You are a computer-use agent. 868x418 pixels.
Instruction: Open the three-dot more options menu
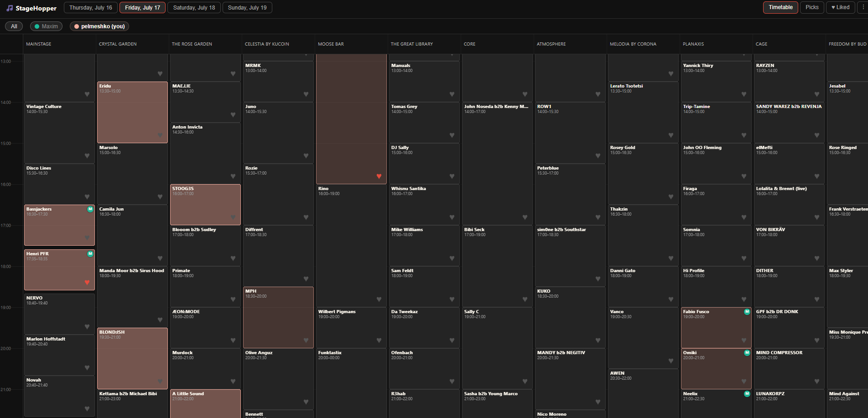click(863, 7)
